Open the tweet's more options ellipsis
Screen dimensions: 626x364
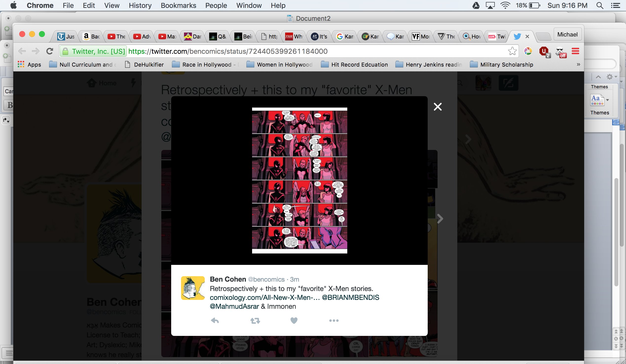coord(334,321)
